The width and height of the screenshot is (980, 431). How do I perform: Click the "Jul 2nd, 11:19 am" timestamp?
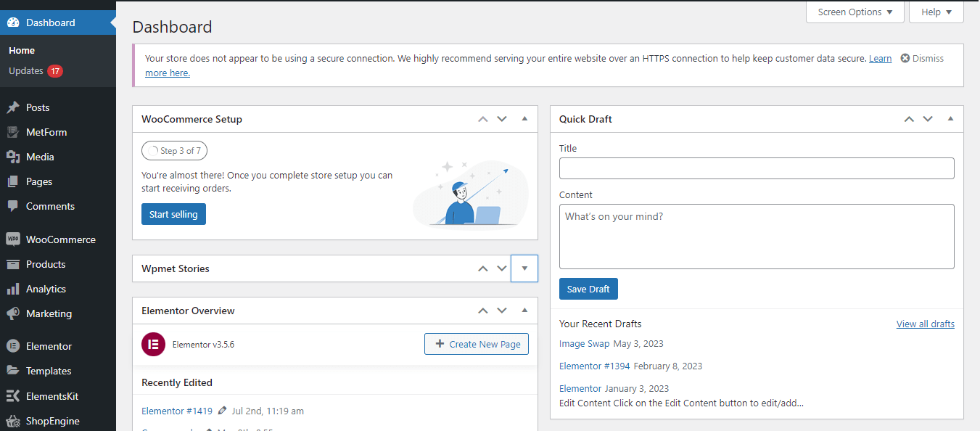268,411
